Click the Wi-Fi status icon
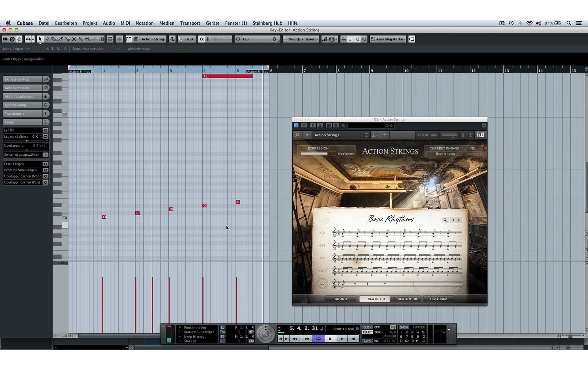 point(529,23)
